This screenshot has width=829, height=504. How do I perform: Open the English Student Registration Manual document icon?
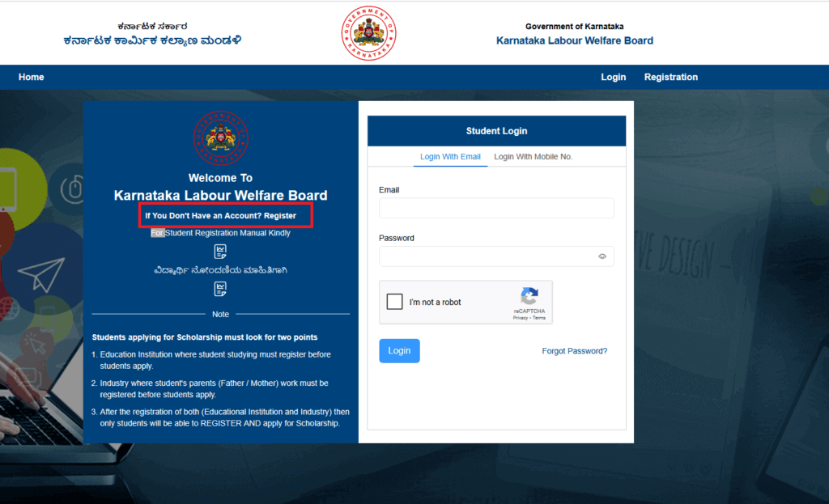tap(220, 252)
